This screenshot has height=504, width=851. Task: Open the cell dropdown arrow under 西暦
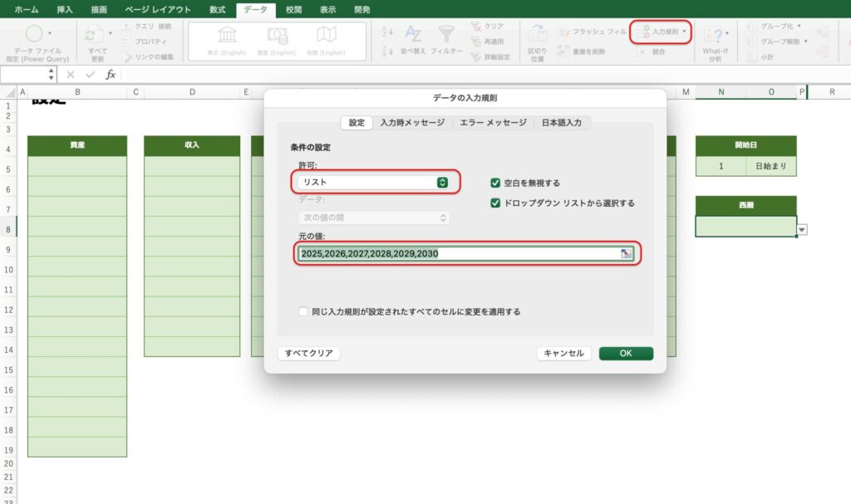[x=802, y=230]
